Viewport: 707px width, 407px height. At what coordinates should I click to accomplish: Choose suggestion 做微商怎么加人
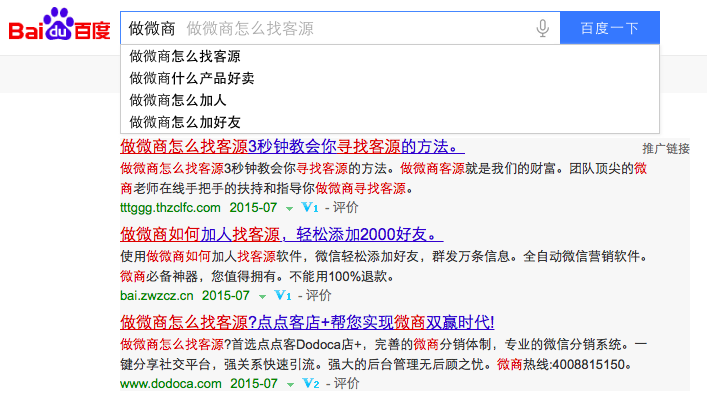[x=178, y=100]
